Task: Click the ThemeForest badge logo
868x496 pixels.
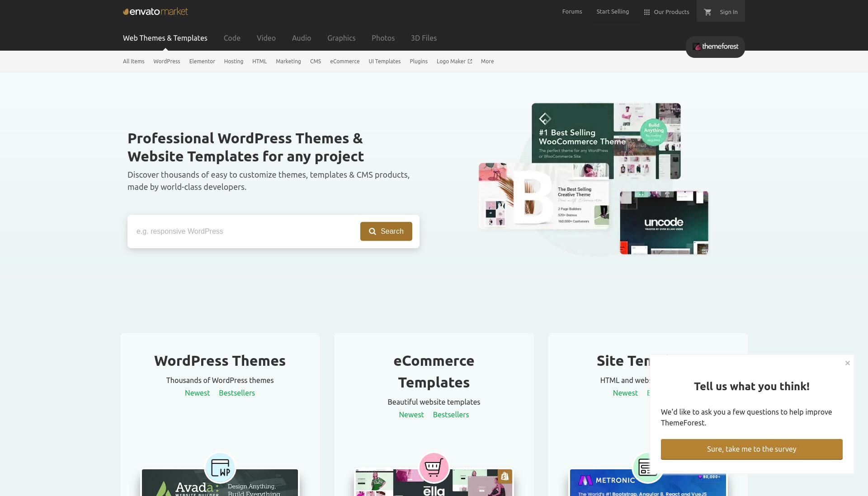Action: click(715, 47)
